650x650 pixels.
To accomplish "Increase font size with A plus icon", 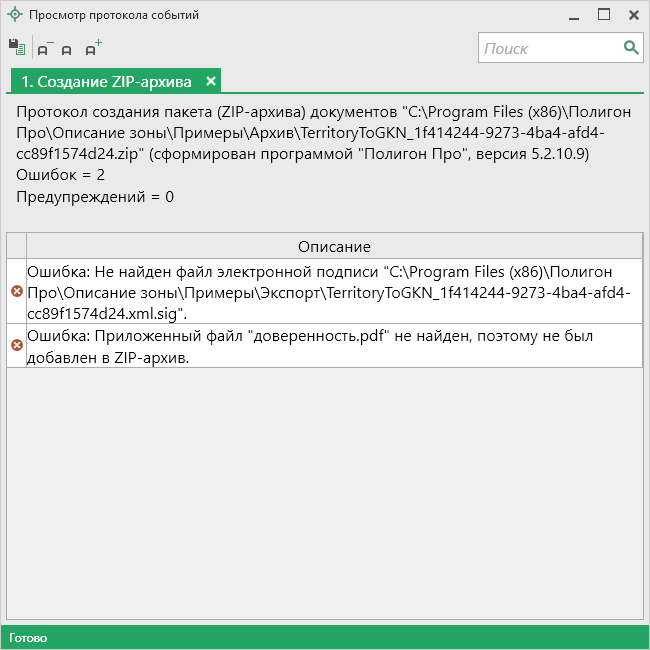I will click(x=92, y=47).
